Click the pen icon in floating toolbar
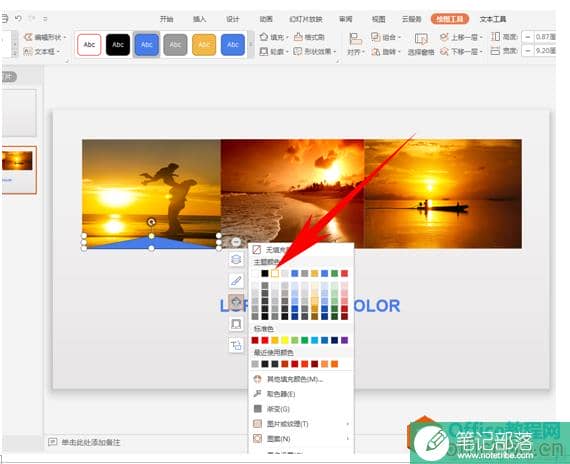This screenshot has height=464, width=570. point(236,280)
